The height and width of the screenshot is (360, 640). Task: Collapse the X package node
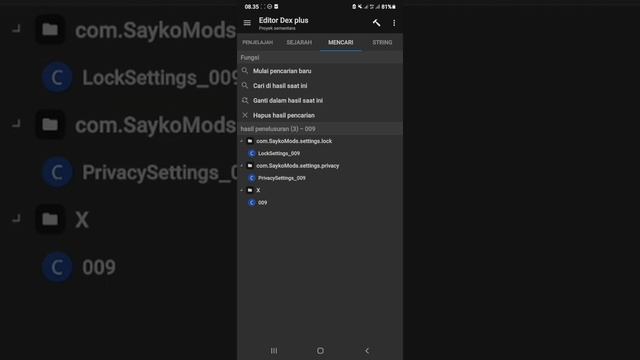(242, 190)
